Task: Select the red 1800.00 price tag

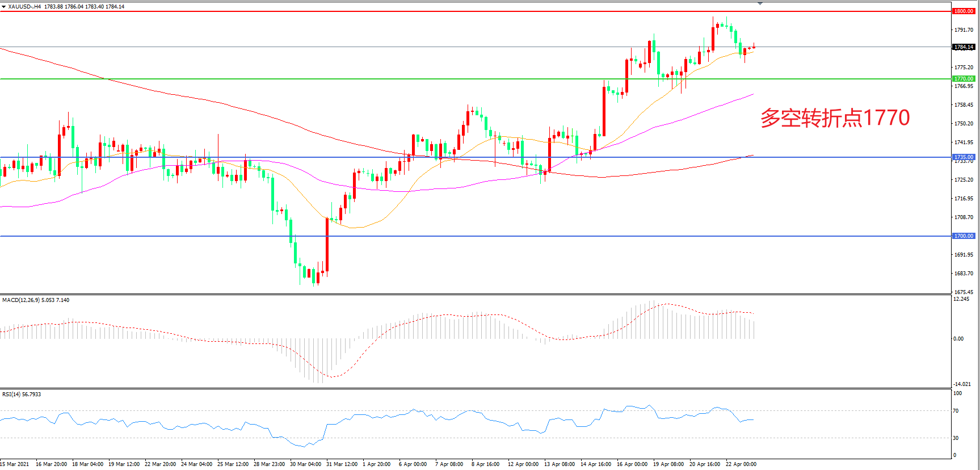Action: [x=963, y=11]
